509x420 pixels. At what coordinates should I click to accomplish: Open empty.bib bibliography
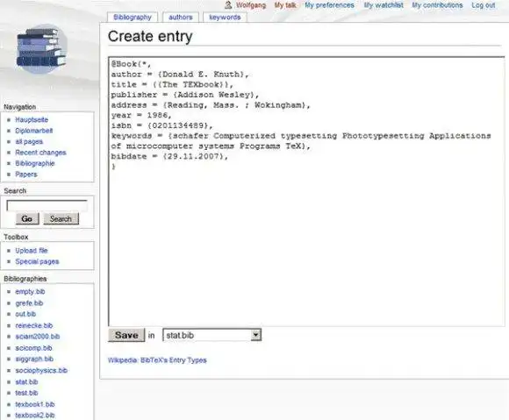click(x=30, y=292)
